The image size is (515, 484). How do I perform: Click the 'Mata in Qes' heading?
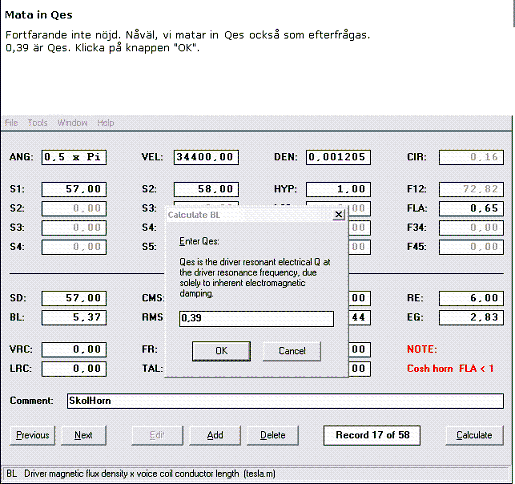(39, 15)
